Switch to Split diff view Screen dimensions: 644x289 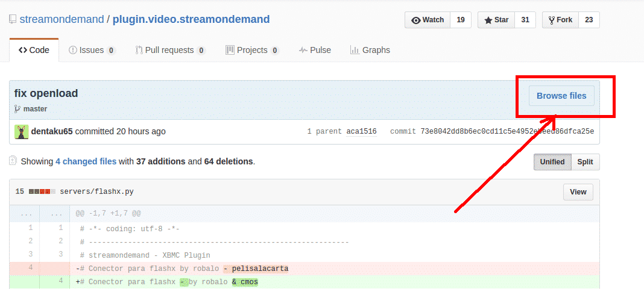pyautogui.click(x=585, y=162)
